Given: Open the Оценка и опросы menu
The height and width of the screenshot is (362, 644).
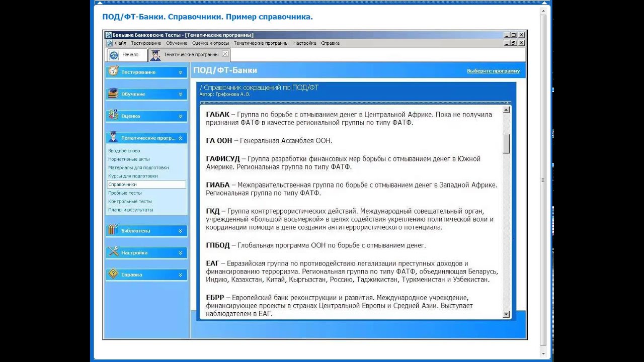Looking at the screenshot, I should (210, 43).
